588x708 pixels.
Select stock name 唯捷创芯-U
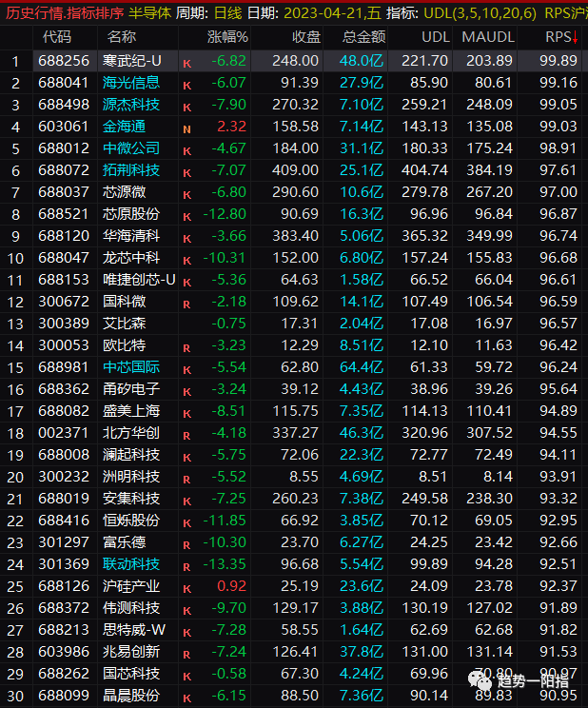coord(139,280)
